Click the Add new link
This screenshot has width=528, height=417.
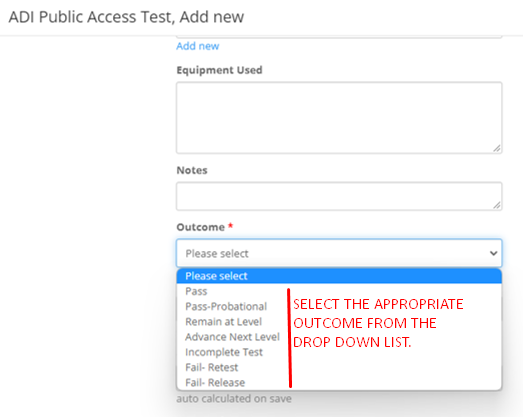coord(198,46)
